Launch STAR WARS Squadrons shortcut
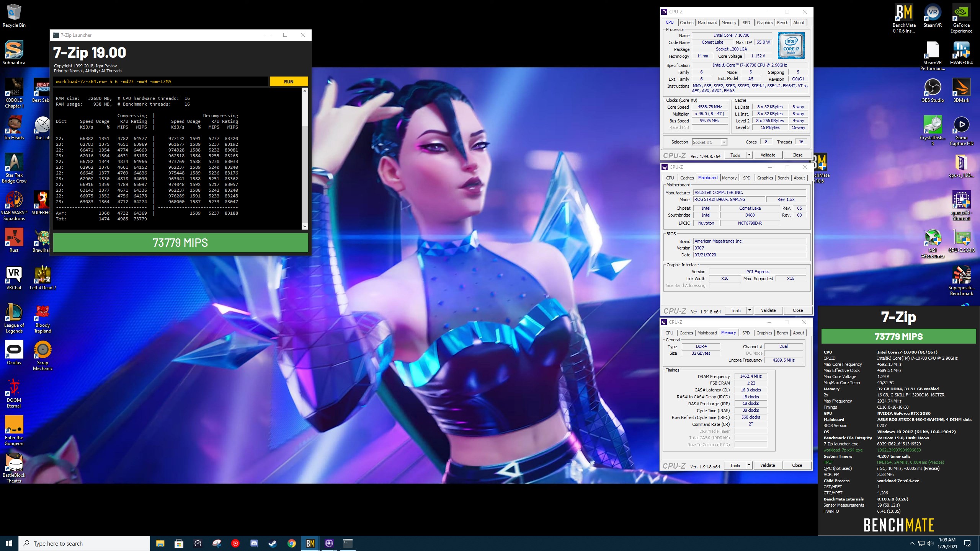The height and width of the screenshot is (551, 980). pos(14,206)
